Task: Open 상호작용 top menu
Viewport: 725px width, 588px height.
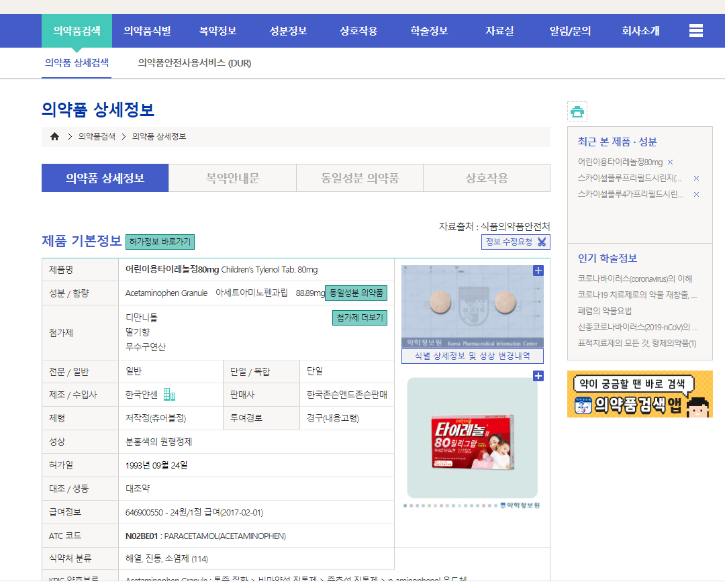Action: pos(358,30)
